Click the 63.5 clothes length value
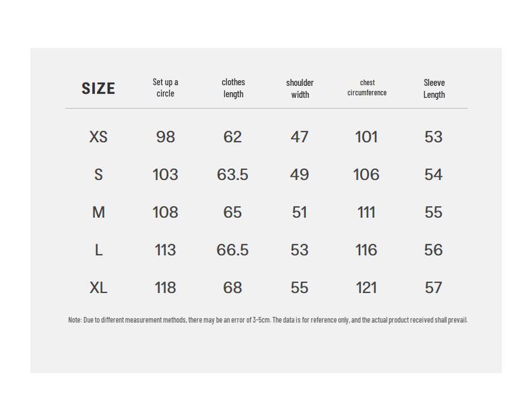 pos(233,175)
